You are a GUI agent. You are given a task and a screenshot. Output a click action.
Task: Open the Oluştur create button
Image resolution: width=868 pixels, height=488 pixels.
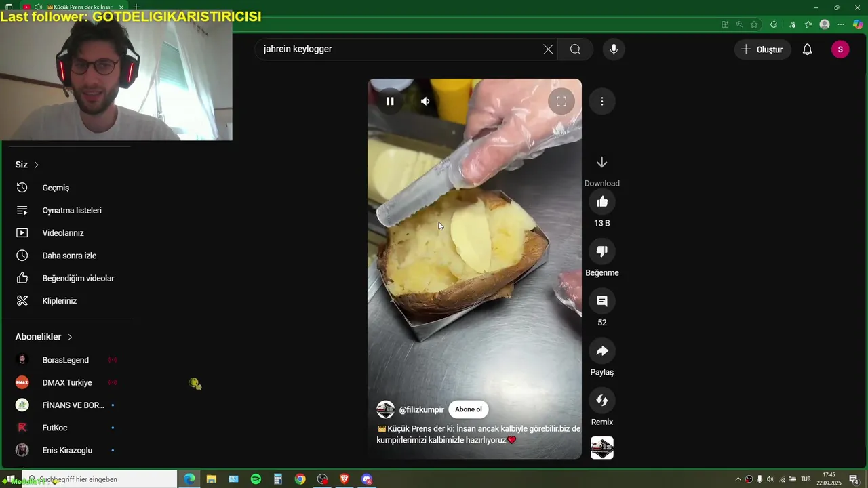click(x=762, y=49)
